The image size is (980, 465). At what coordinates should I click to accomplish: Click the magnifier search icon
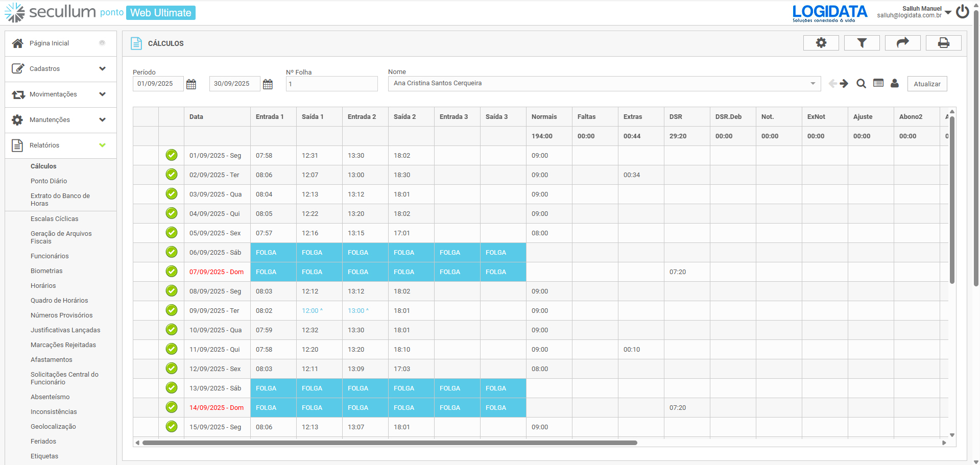(861, 84)
